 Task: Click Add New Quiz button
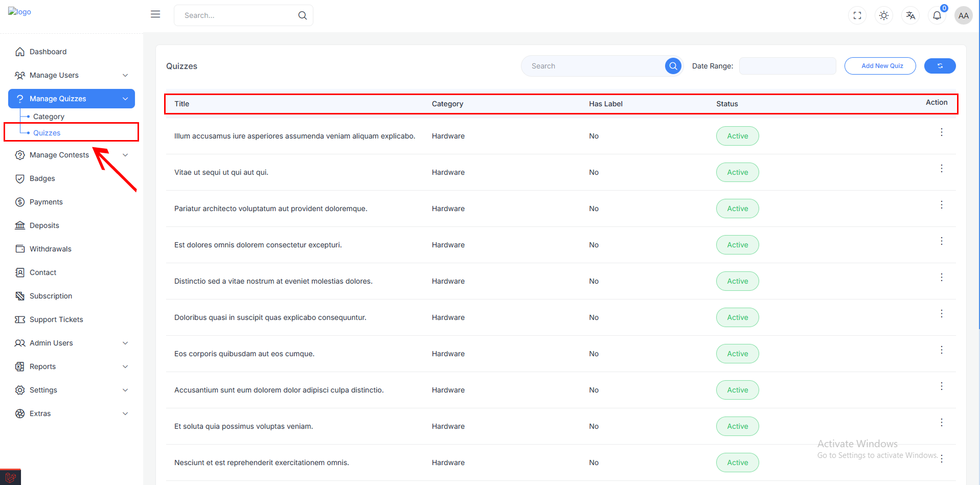(x=880, y=66)
